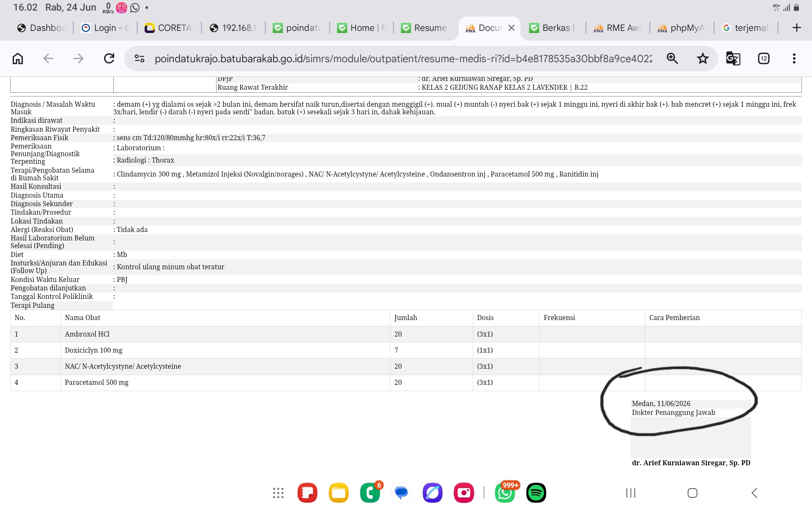Open tab switcher showing 12 tabs
The image size is (812, 508).
pyautogui.click(x=764, y=58)
